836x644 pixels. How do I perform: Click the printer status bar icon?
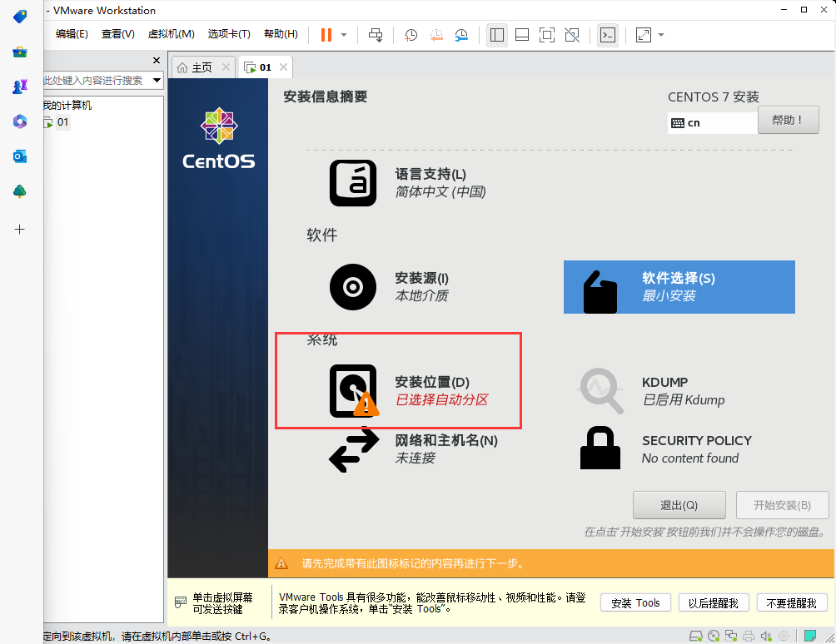point(749,636)
